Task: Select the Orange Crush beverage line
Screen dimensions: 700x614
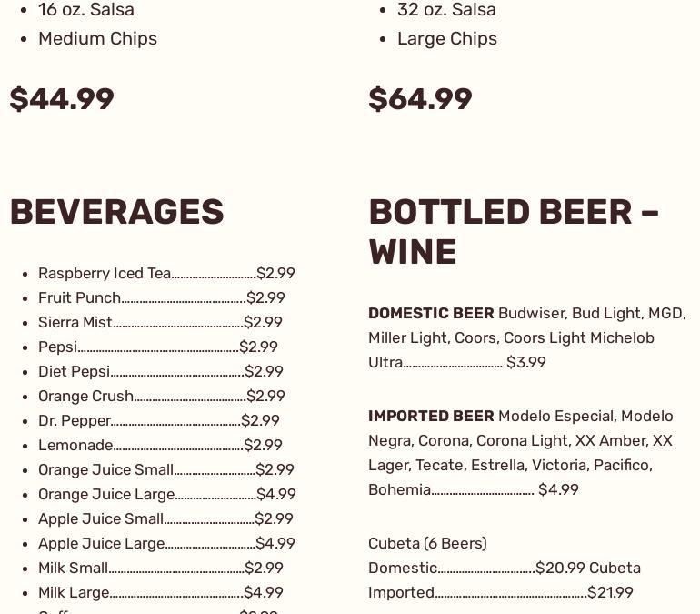Action: tap(161, 396)
